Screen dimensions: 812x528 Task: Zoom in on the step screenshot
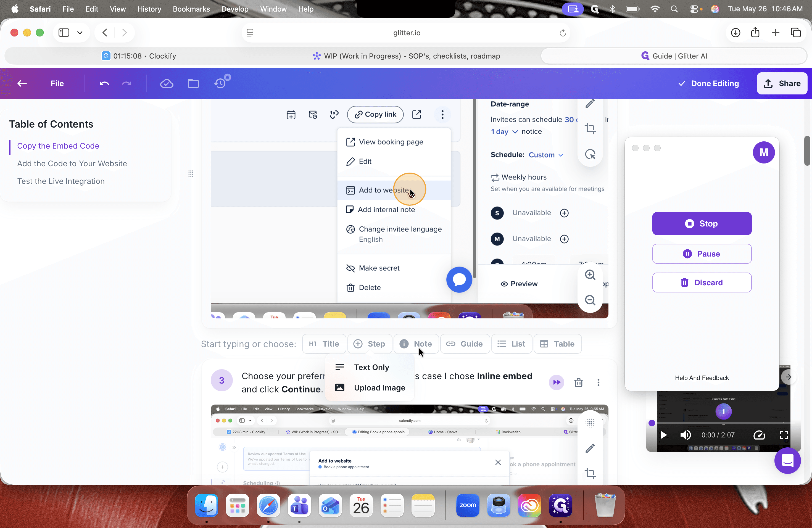pyautogui.click(x=590, y=274)
